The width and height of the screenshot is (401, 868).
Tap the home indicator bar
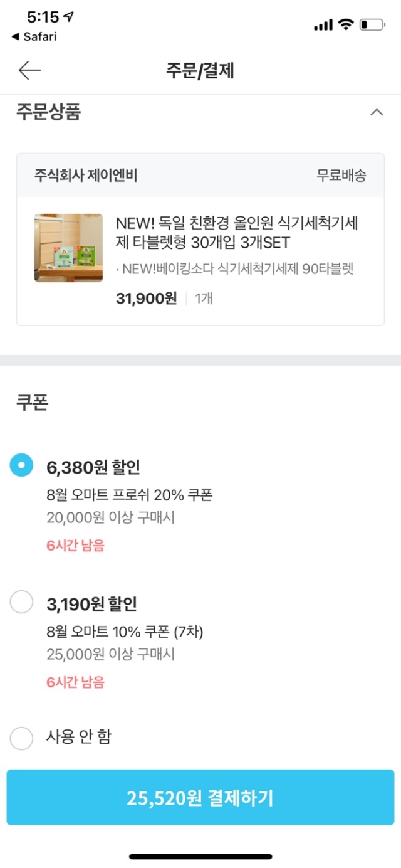click(200, 856)
